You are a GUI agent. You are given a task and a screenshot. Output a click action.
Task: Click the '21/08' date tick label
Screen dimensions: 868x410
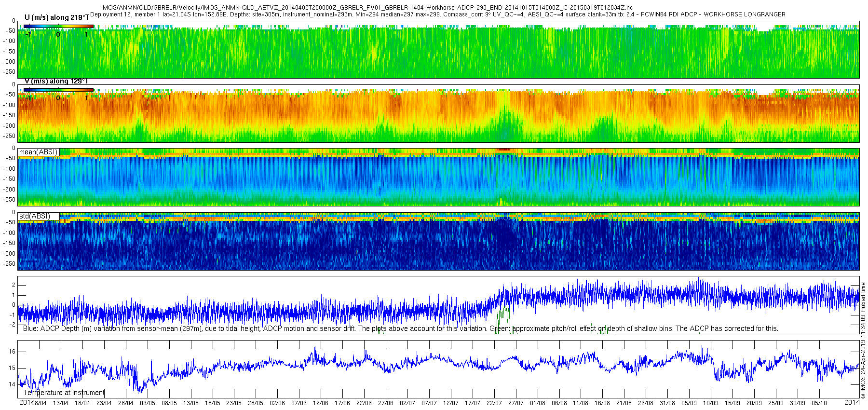pos(624,403)
